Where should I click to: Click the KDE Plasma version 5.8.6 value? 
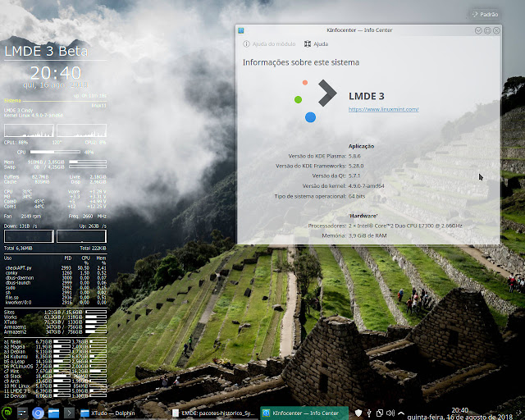pyautogui.click(x=354, y=156)
